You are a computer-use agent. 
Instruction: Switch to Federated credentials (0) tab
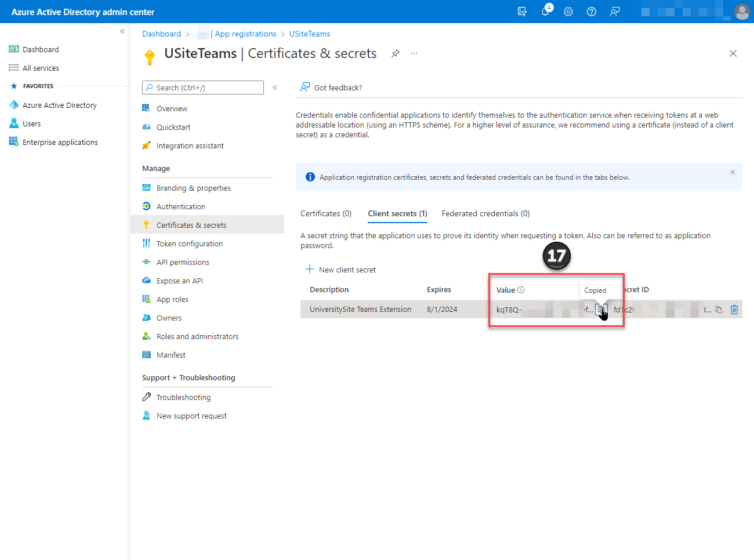[x=485, y=213]
